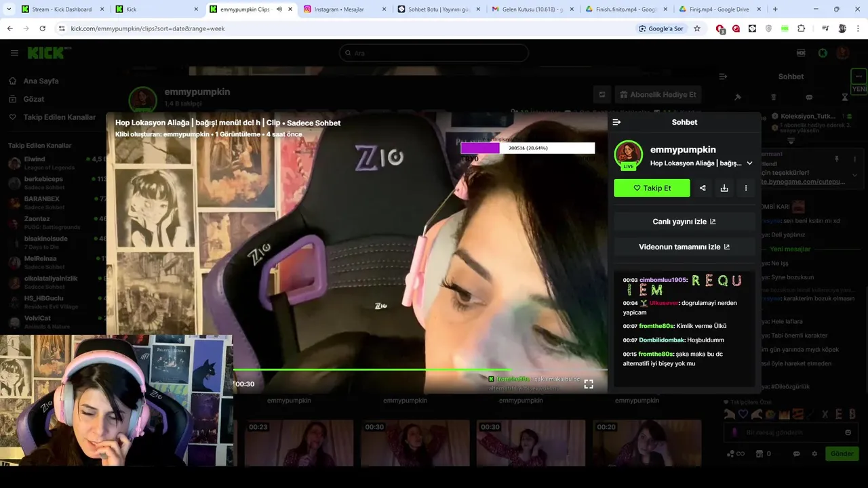Image resolution: width=868 pixels, height=488 pixels.
Task: Expand pinned message chevron
Action: [x=854, y=175]
